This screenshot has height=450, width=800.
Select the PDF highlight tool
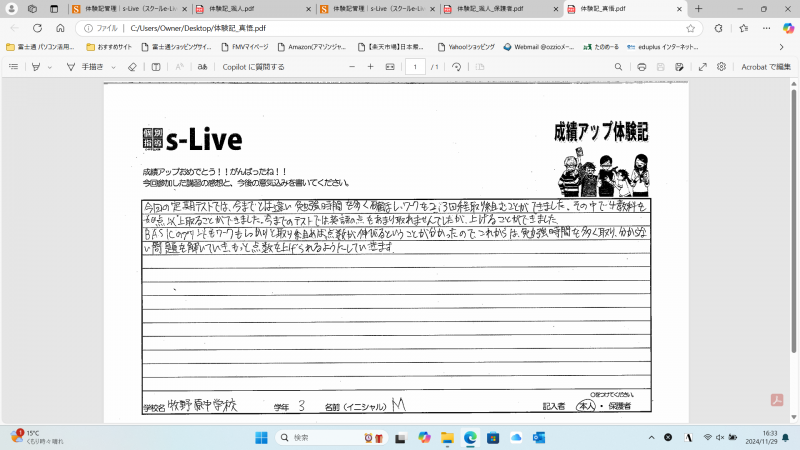tap(36, 67)
